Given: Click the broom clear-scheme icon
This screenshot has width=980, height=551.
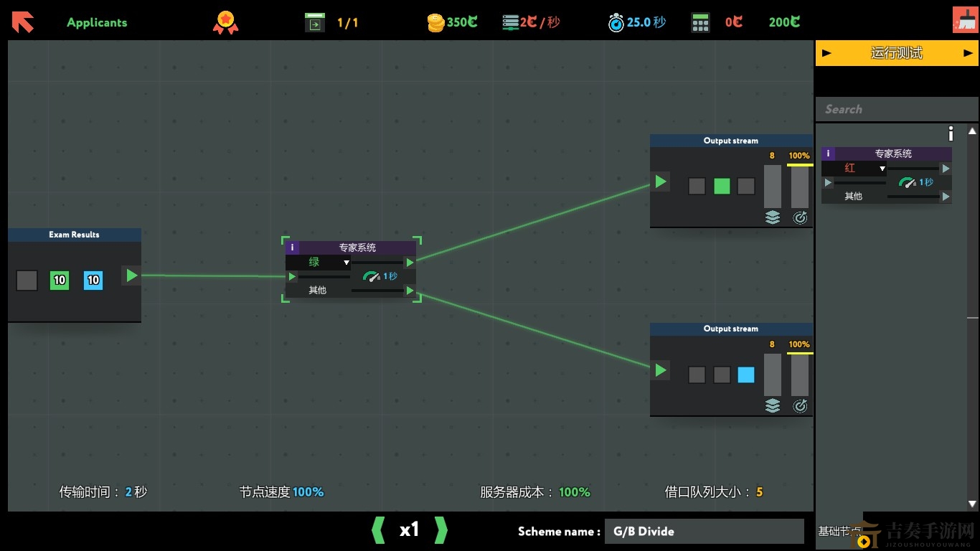Looking at the screenshot, I should tap(965, 20).
